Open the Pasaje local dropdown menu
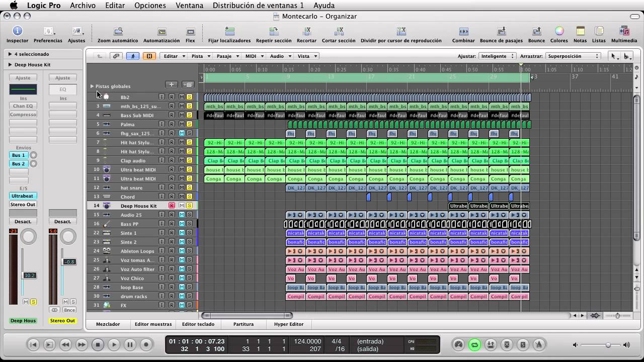644x362 pixels. coord(227,56)
